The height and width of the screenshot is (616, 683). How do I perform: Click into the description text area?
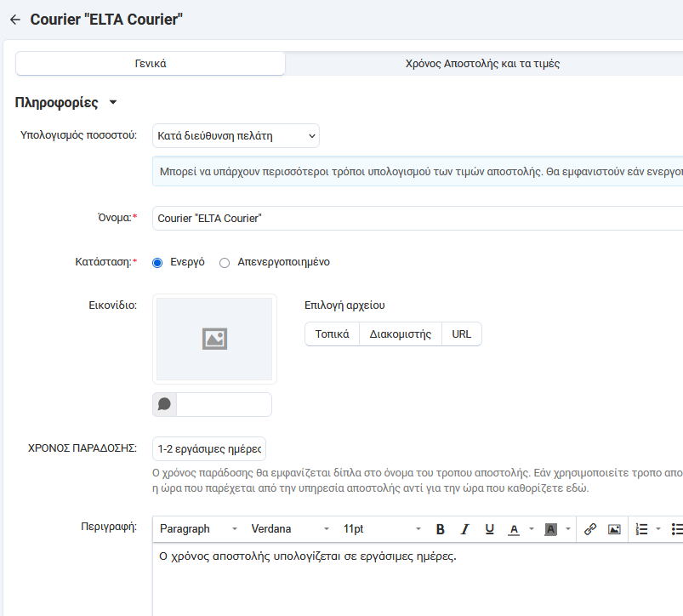[x=418, y=579]
